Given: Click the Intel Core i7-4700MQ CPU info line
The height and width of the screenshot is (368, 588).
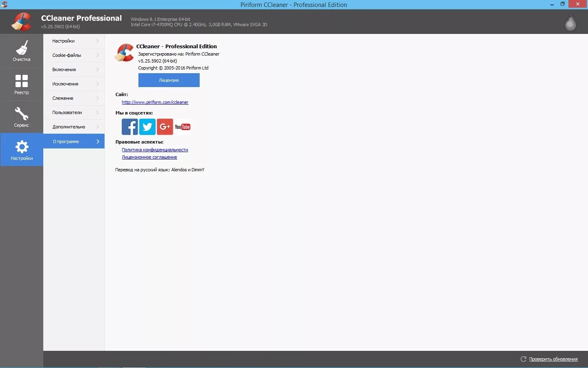Looking at the screenshot, I should [199, 25].
